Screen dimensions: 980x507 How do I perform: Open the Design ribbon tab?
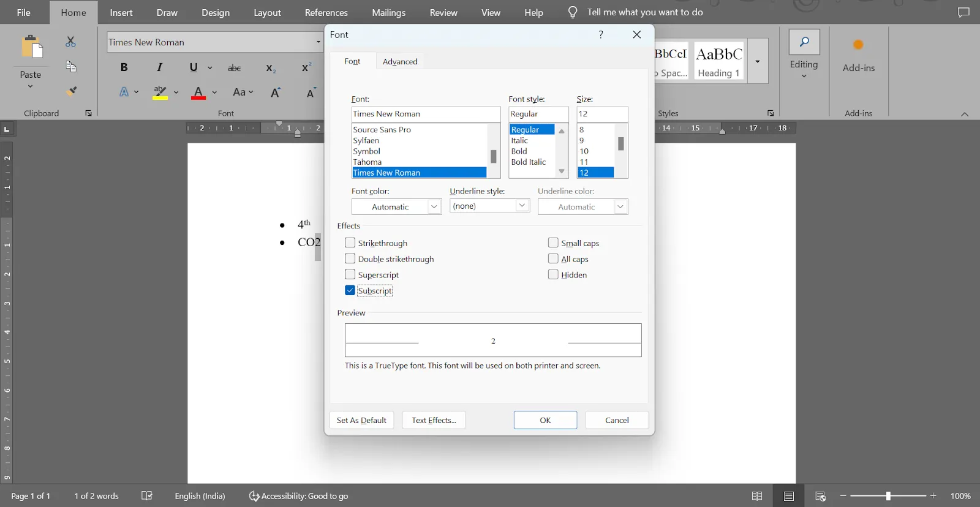pyautogui.click(x=216, y=12)
